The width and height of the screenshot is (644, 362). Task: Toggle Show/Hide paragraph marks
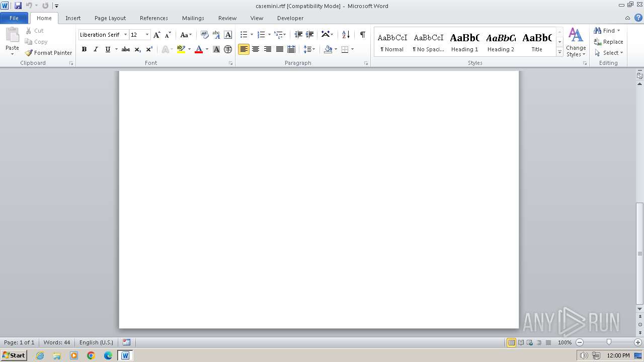362,35
